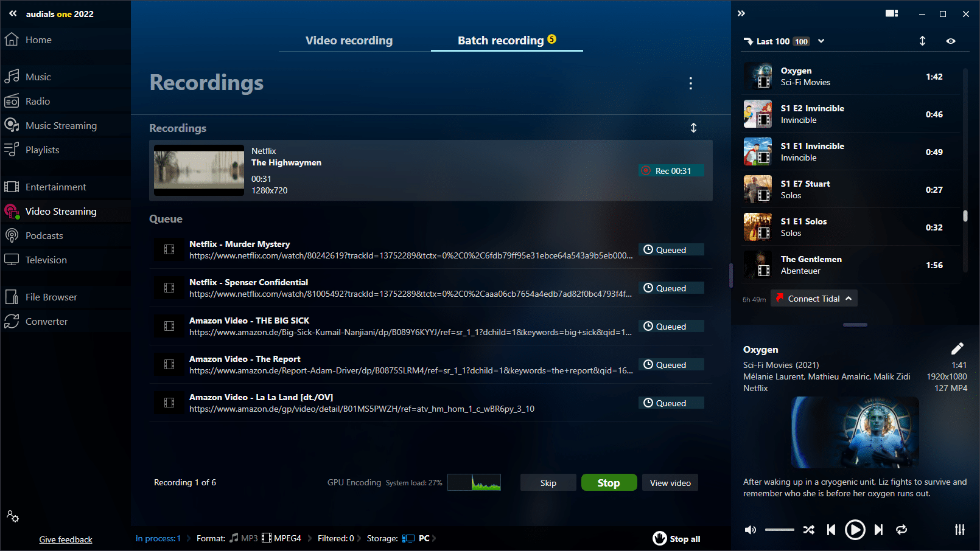Click Queued status for La La Land
The image size is (980, 551).
671,403
